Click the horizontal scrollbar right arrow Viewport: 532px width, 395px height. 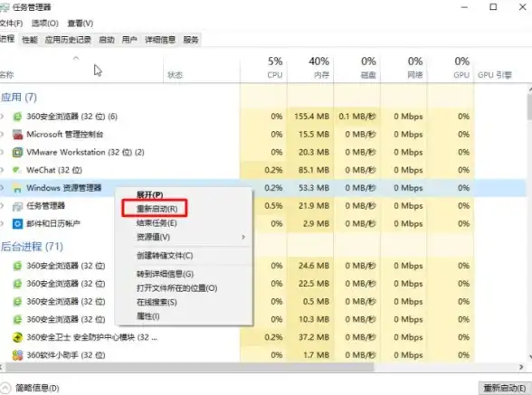(522, 367)
